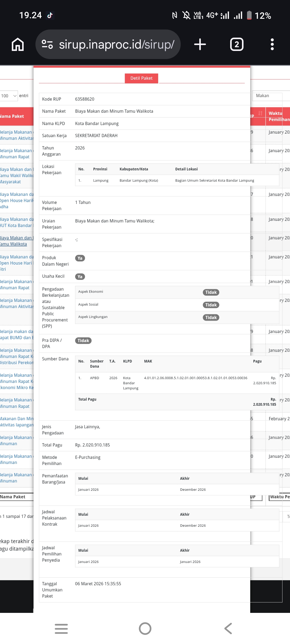Open the Biaya Makan dan Tamu Walikota link
Viewport: 290px width, 644px height.
pyautogui.click(x=16, y=241)
